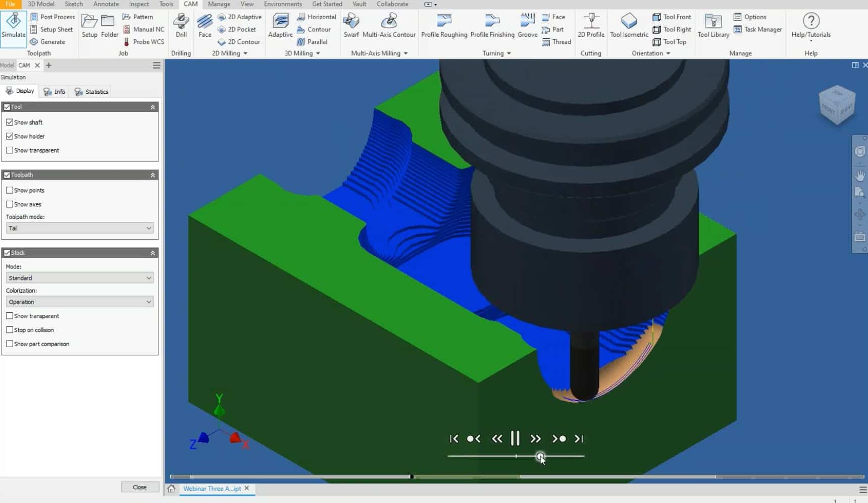The image size is (868, 503).
Task: Click Post Process in Toolpath group
Action: coord(53,17)
